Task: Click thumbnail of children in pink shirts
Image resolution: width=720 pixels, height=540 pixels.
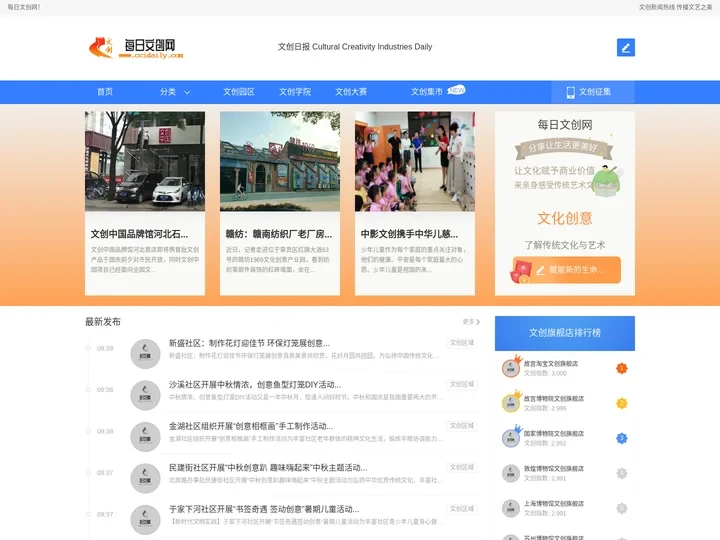Action: click(x=415, y=161)
